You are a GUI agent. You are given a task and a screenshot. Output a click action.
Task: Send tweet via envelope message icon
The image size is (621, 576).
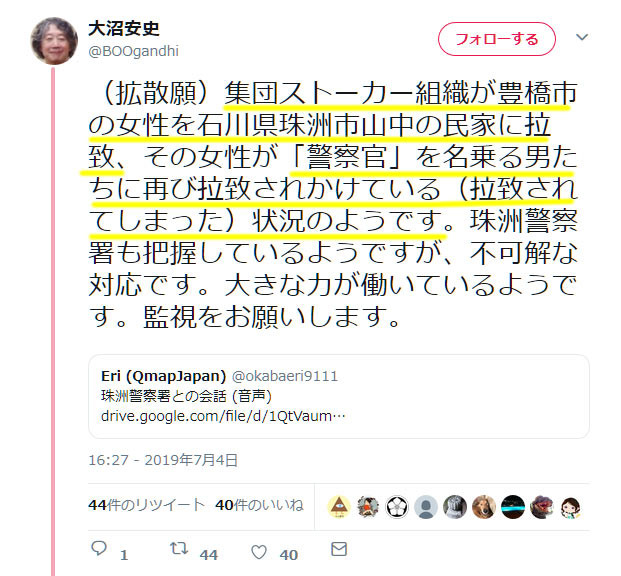click(x=339, y=549)
